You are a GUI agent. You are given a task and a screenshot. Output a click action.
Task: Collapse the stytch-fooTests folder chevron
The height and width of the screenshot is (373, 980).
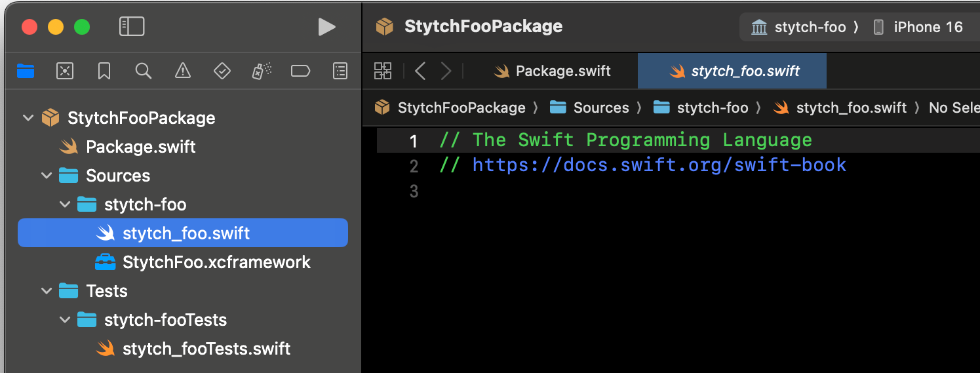[x=65, y=320]
